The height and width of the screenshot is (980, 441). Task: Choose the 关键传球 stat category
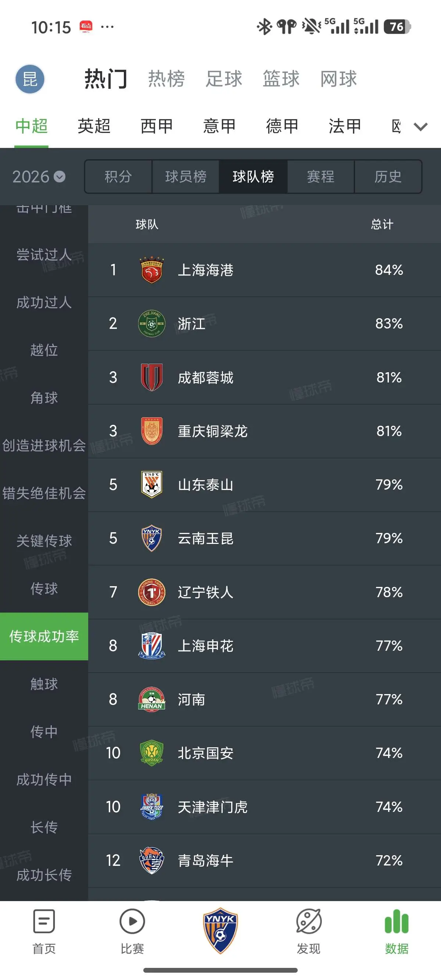click(x=44, y=541)
